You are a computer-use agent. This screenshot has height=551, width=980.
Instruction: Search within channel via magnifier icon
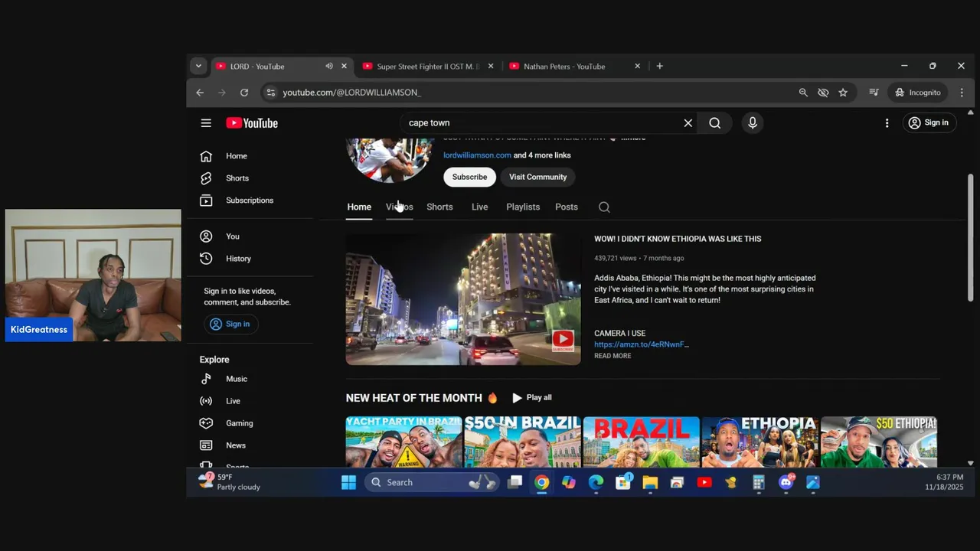tap(604, 207)
